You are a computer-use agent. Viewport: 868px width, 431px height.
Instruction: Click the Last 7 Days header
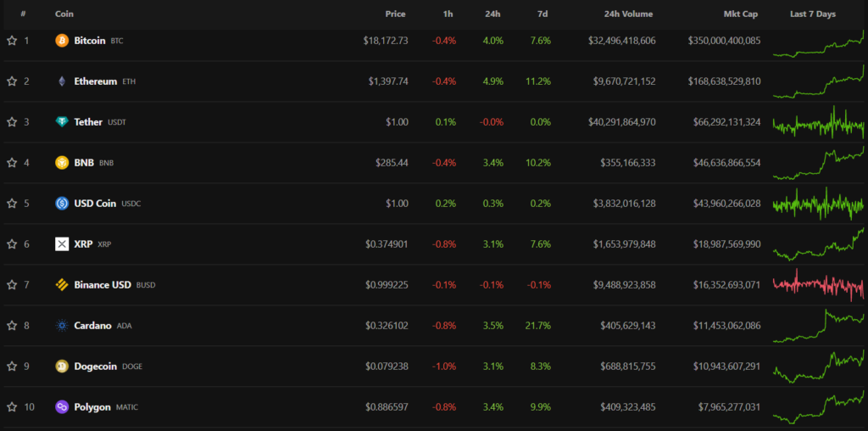point(813,14)
